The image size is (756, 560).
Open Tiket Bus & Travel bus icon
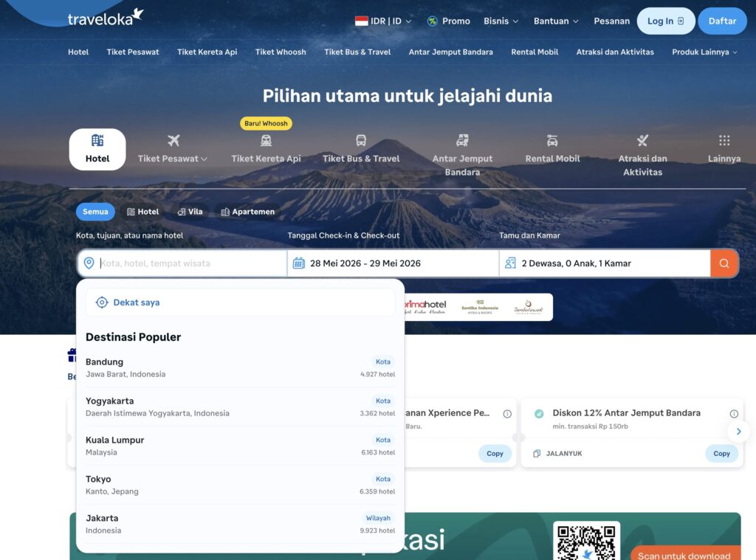[x=361, y=140]
